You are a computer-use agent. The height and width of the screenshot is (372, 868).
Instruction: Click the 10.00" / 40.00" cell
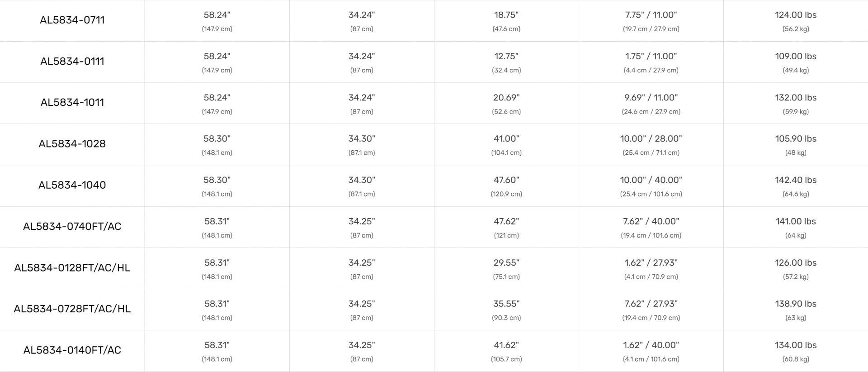651,180
